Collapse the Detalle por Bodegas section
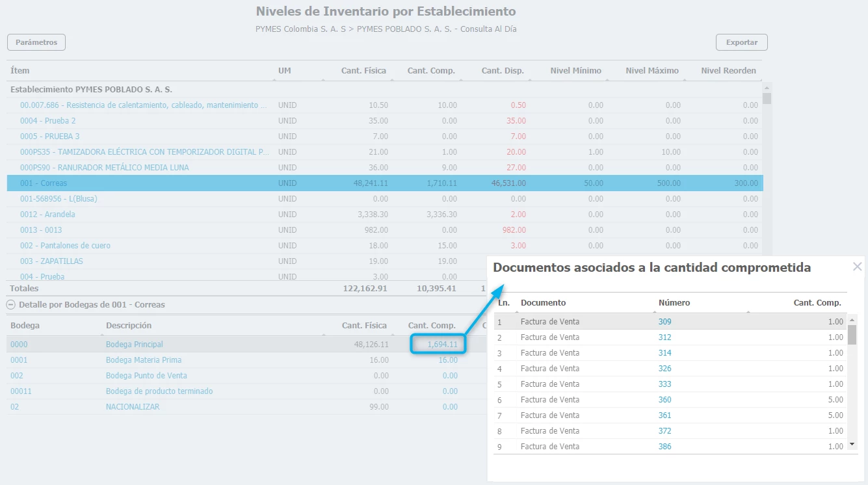The height and width of the screenshot is (485, 868). 11,304
